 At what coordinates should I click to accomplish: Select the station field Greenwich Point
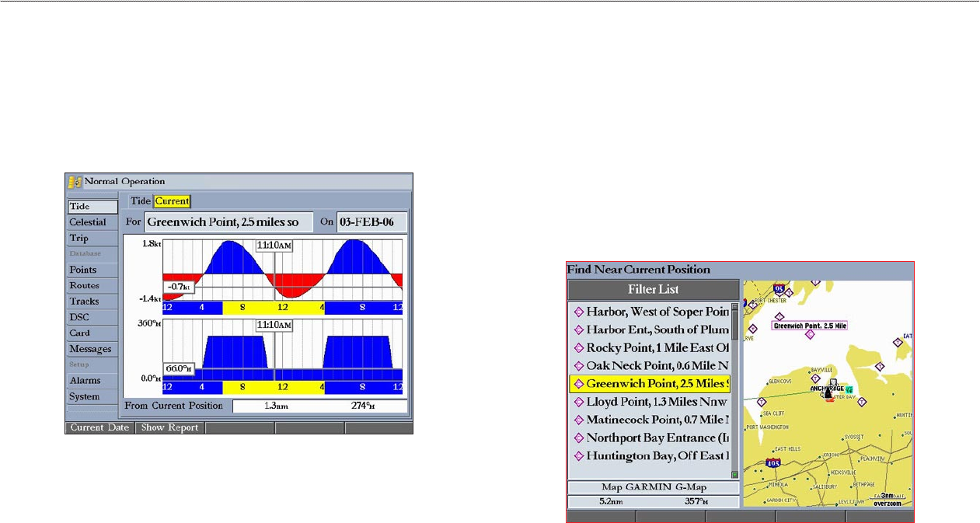click(228, 222)
